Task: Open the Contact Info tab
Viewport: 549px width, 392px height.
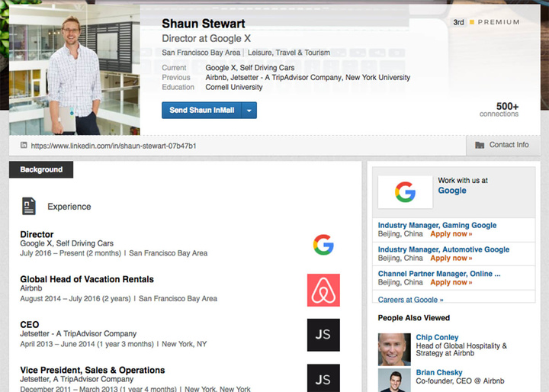Action: pyautogui.click(x=503, y=145)
